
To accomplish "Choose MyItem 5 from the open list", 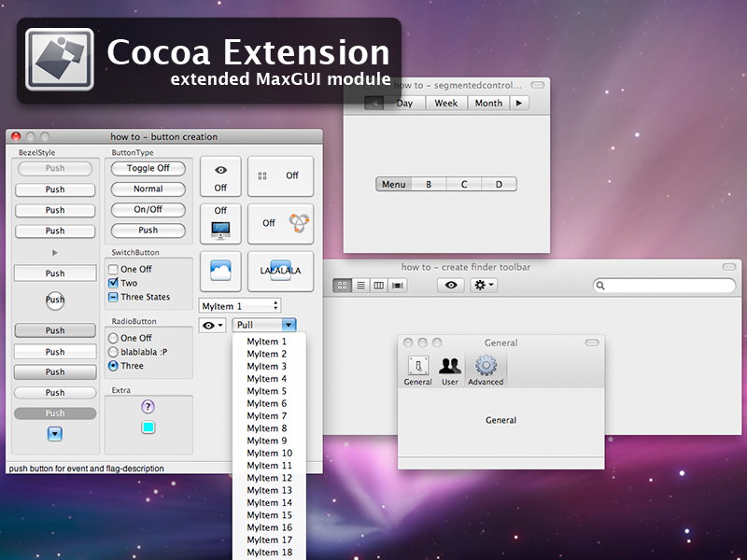I will click(x=269, y=391).
